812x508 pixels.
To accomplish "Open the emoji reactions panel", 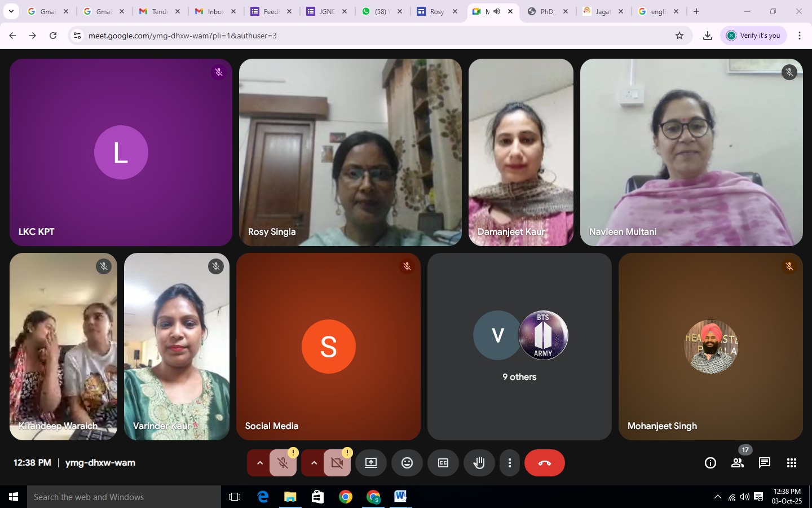I will (407, 463).
